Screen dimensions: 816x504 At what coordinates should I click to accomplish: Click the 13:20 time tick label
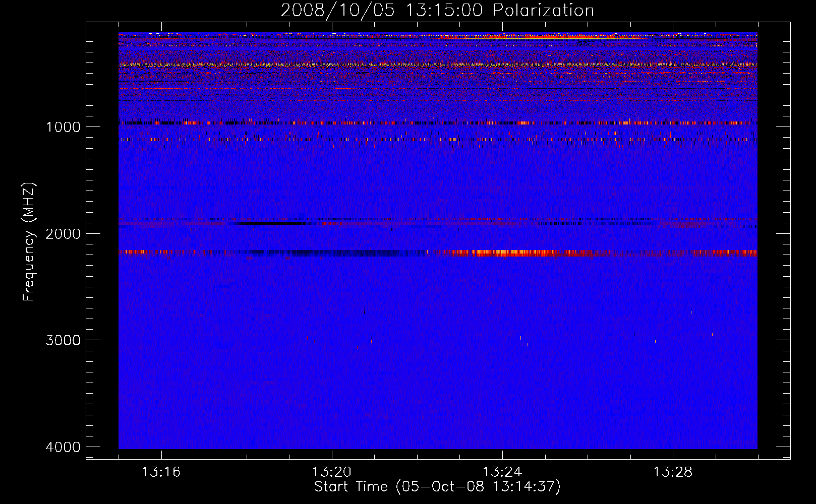click(332, 472)
